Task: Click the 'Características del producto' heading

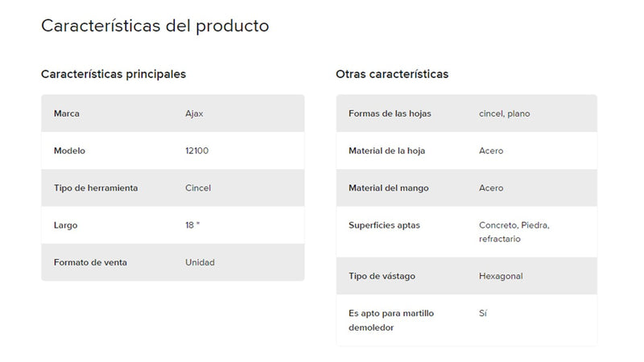Action: (155, 26)
